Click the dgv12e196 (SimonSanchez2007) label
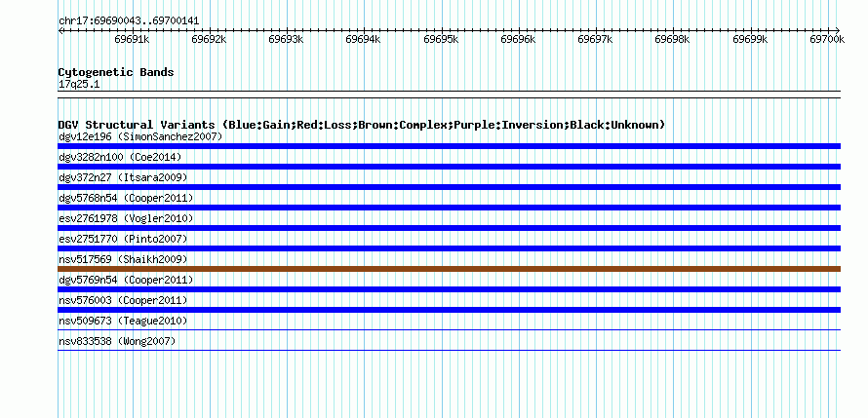The height and width of the screenshot is (418, 868). point(140,136)
